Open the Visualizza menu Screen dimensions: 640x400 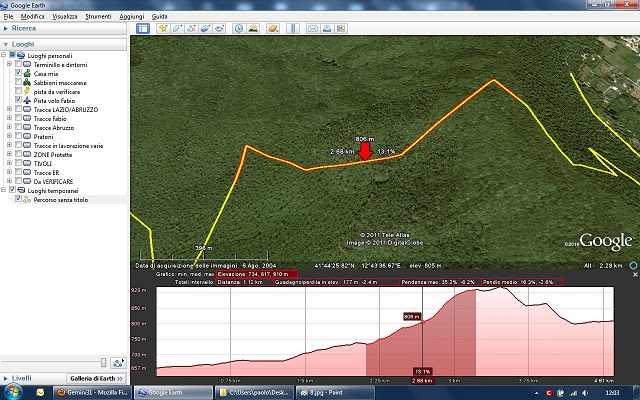click(x=64, y=17)
